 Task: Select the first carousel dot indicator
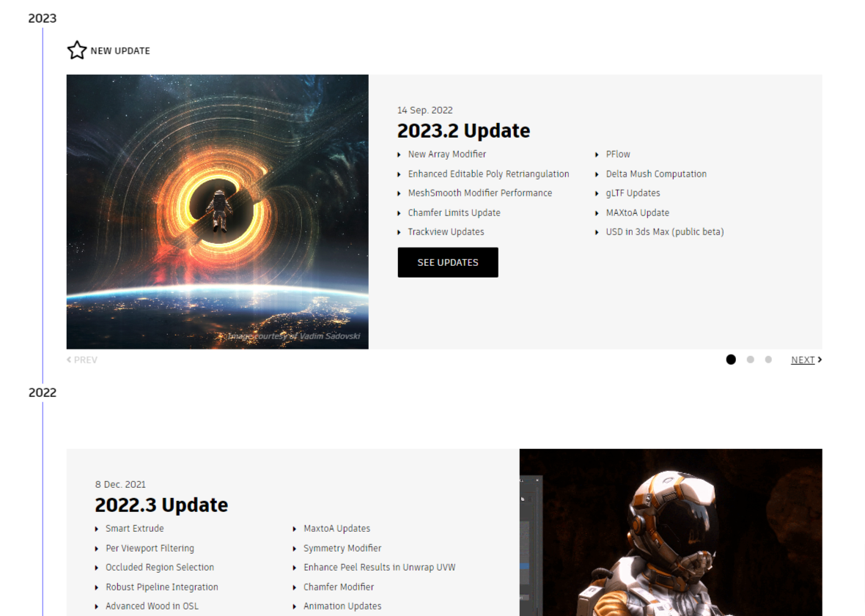coord(731,359)
